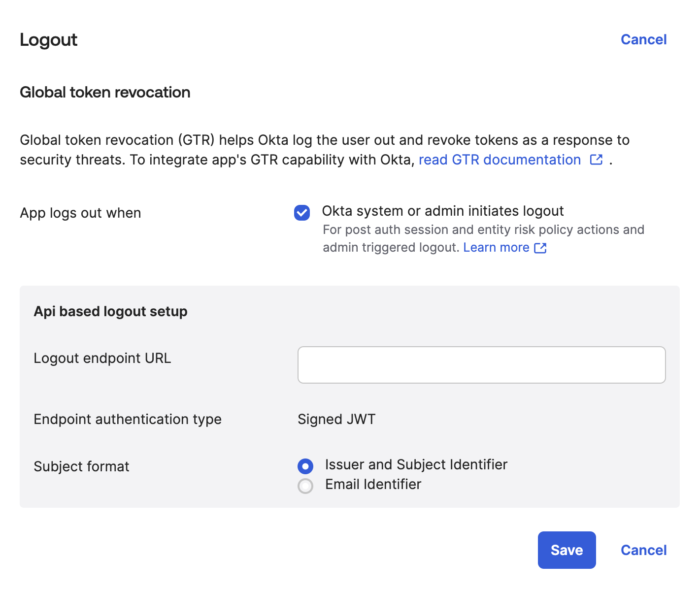Click the Subject format label
This screenshot has width=700, height=589.
(81, 467)
